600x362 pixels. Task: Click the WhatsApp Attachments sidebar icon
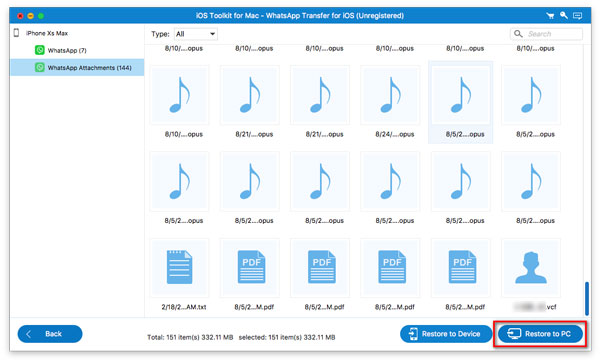point(40,67)
